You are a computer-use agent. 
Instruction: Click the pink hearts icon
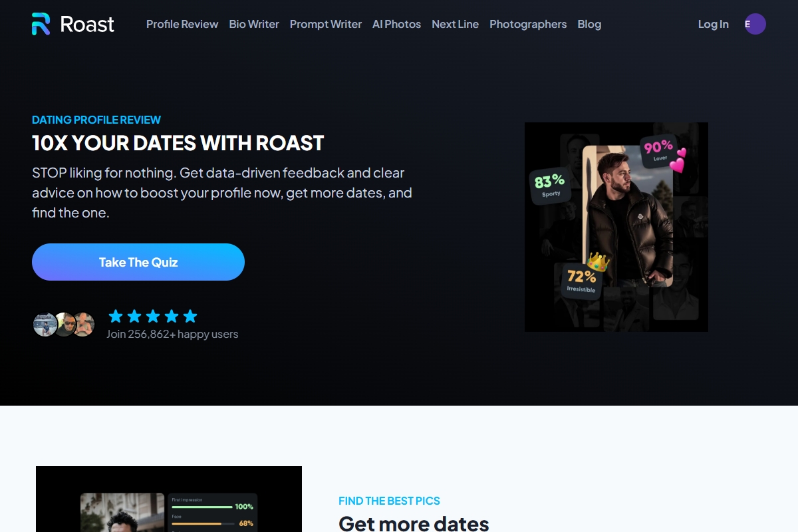tap(677, 161)
